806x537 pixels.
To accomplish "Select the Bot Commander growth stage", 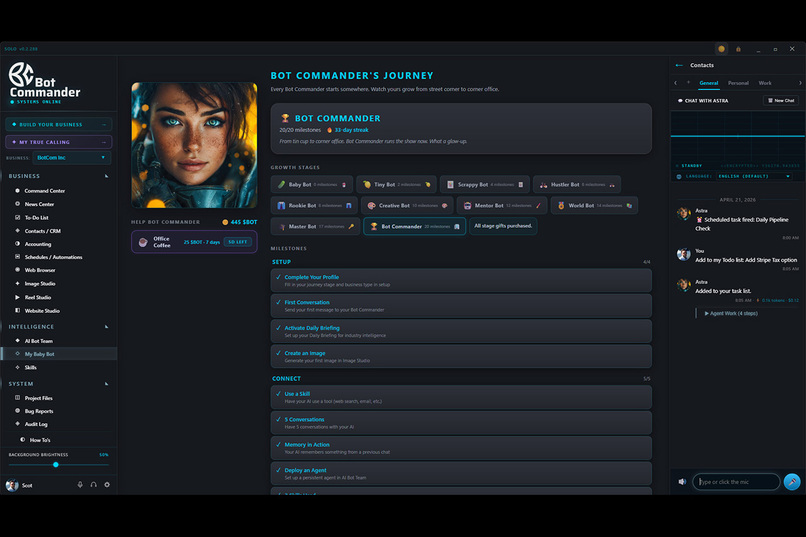I will tap(415, 226).
